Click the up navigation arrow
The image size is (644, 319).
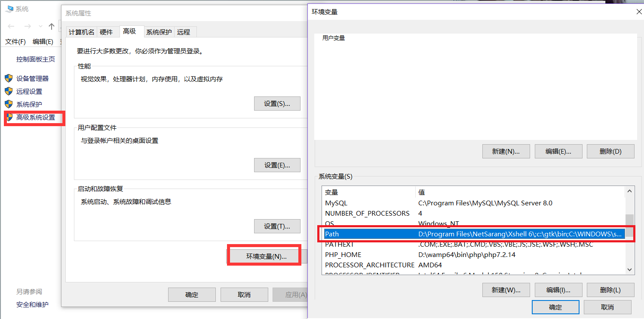[51, 26]
